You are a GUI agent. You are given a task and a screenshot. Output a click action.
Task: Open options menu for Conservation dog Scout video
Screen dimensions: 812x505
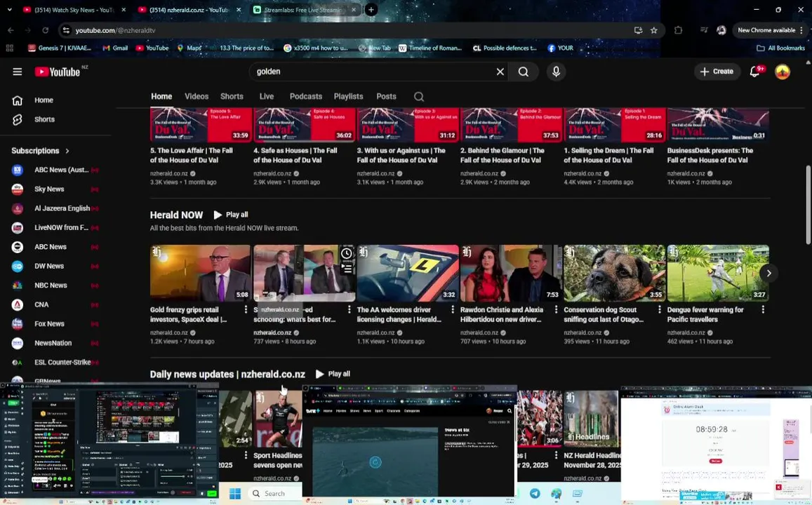(659, 309)
